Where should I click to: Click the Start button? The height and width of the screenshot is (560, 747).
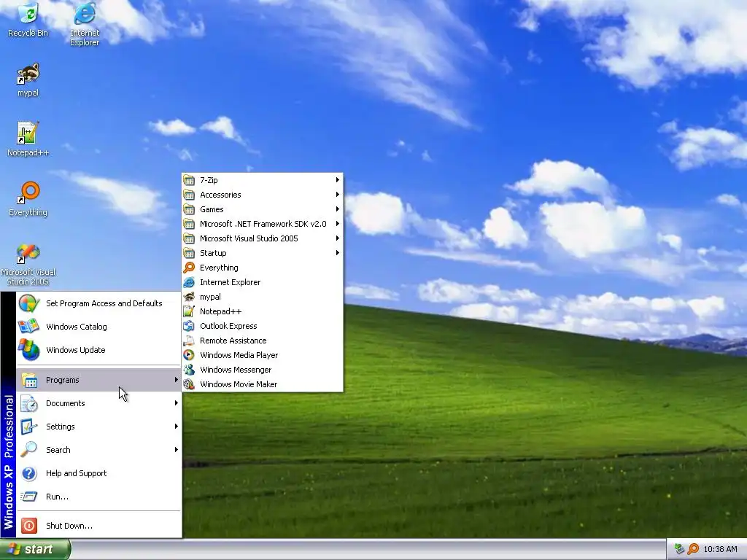tap(35, 550)
